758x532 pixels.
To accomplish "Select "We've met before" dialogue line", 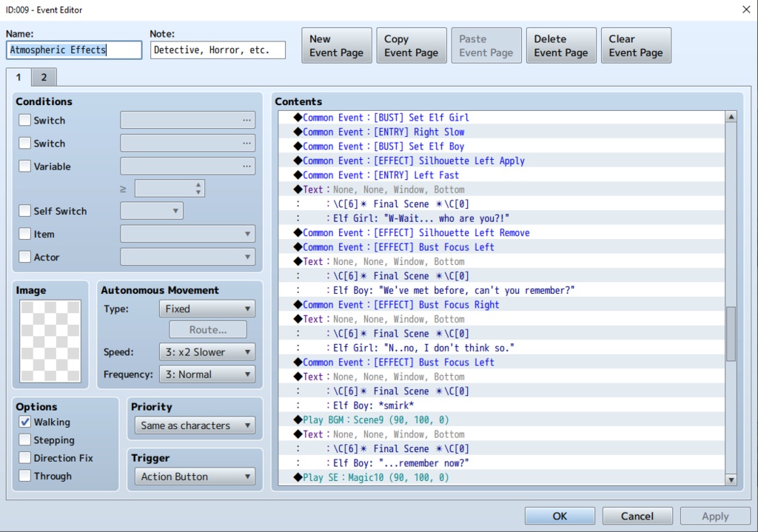I will pos(501,290).
